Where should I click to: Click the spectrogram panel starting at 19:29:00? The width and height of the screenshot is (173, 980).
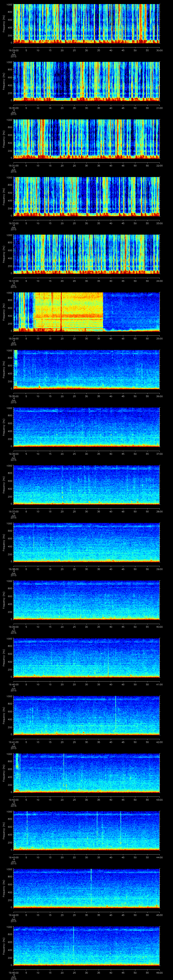(x=87, y=24)
